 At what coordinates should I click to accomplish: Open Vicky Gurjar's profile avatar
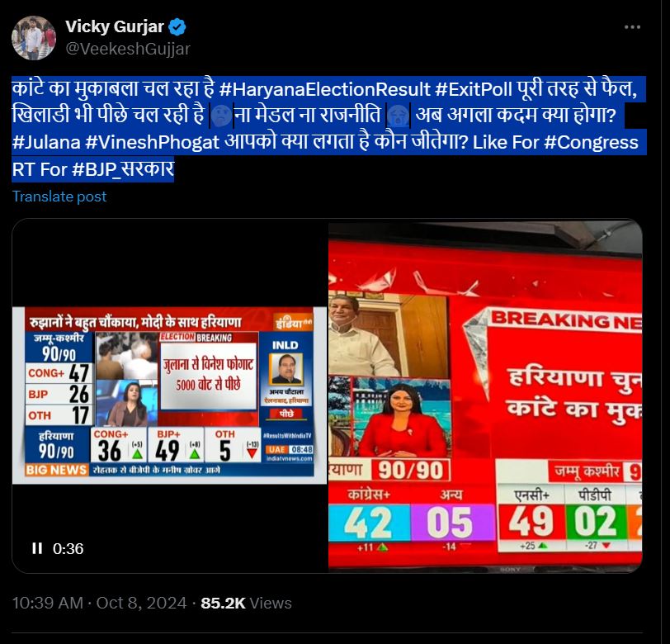coord(34,38)
